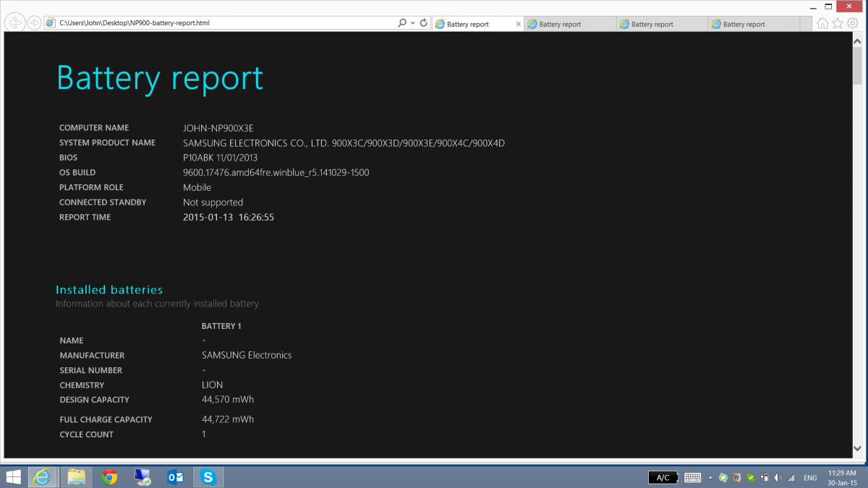
Task: Click the SERIAL NUMBER label
Action: 90,370
